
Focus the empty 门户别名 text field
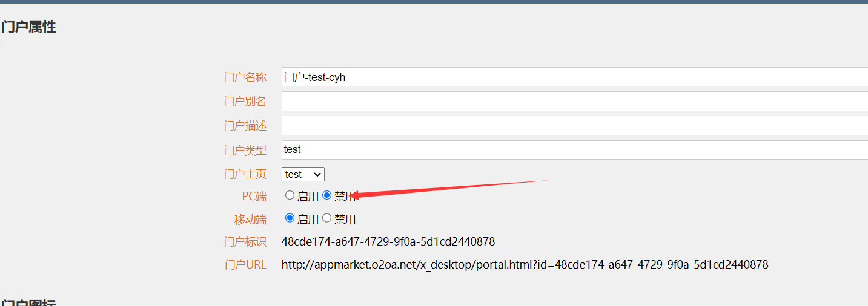(x=574, y=102)
